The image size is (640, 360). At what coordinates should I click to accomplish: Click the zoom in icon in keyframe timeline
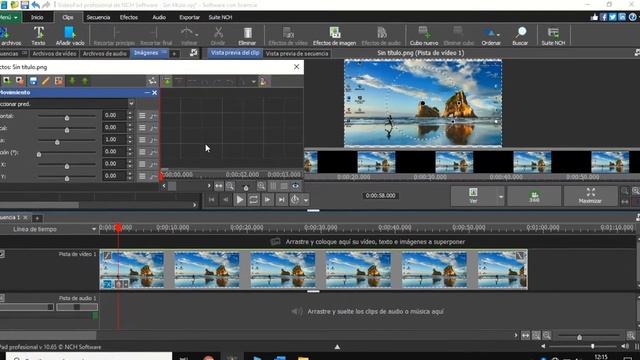pyautogui.click(x=261, y=186)
